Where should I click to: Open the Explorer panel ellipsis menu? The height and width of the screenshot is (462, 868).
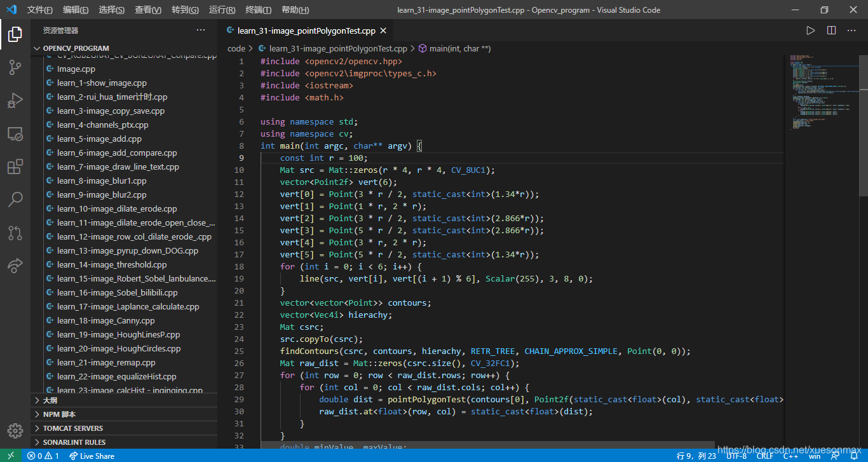[x=201, y=30]
